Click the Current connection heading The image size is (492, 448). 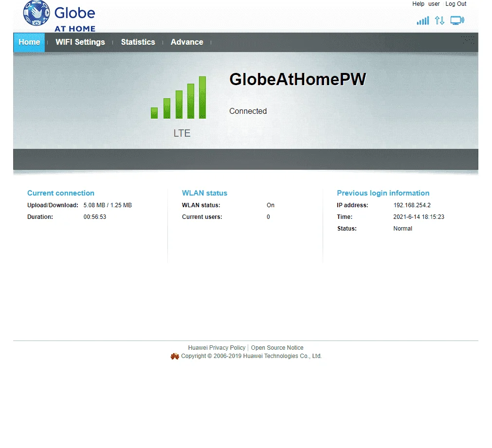point(61,193)
